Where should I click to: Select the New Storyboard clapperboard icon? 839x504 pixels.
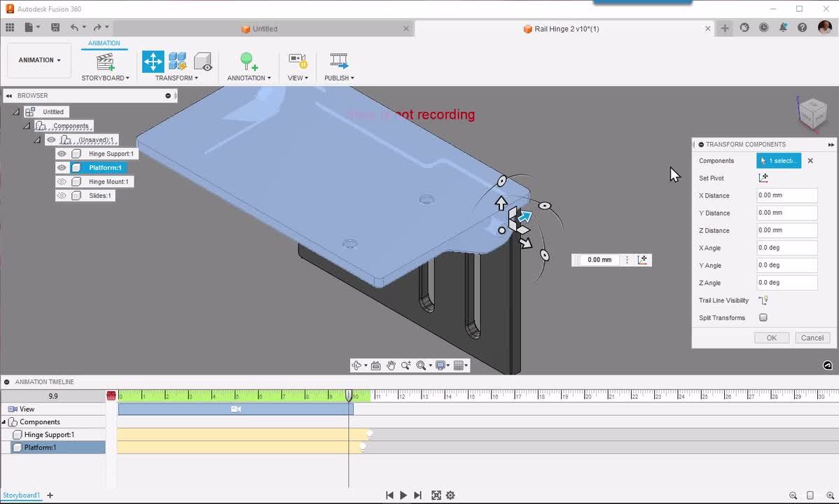[105, 62]
